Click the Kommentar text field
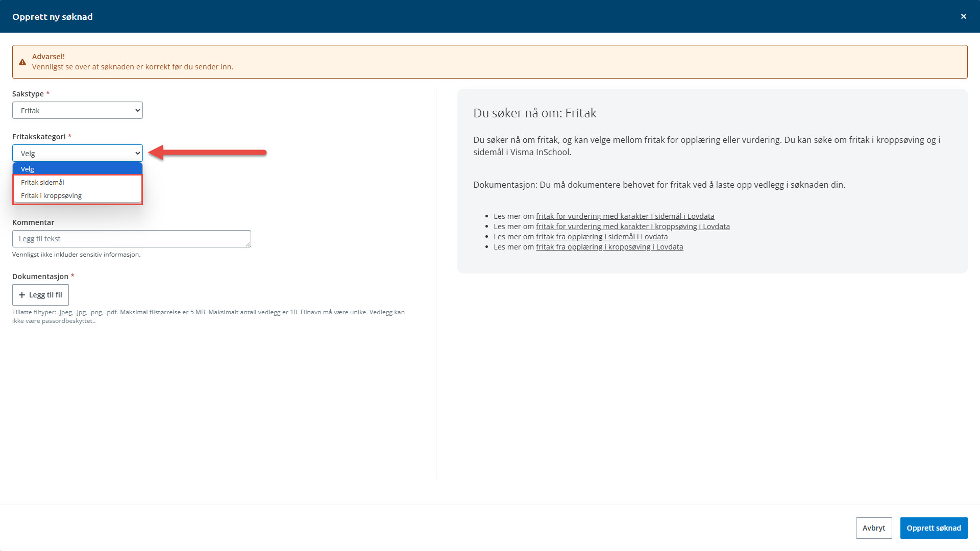Image resolution: width=980 pixels, height=551 pixels. [x=131, y=239]
